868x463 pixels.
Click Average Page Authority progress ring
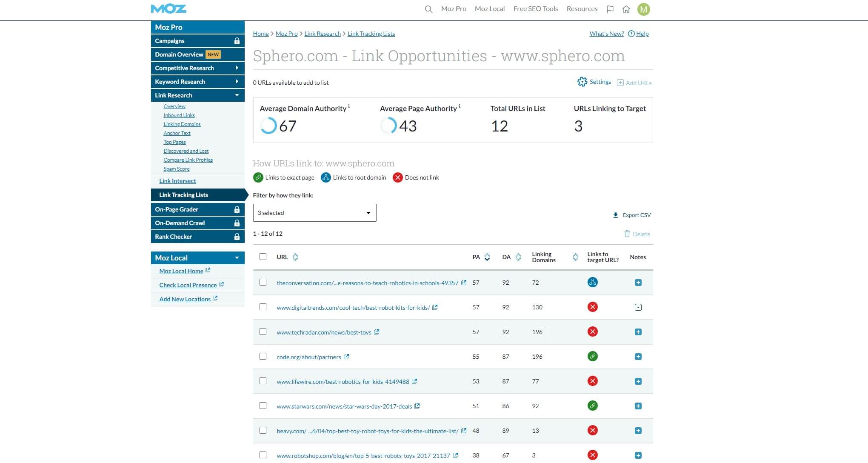pos(388,126)
